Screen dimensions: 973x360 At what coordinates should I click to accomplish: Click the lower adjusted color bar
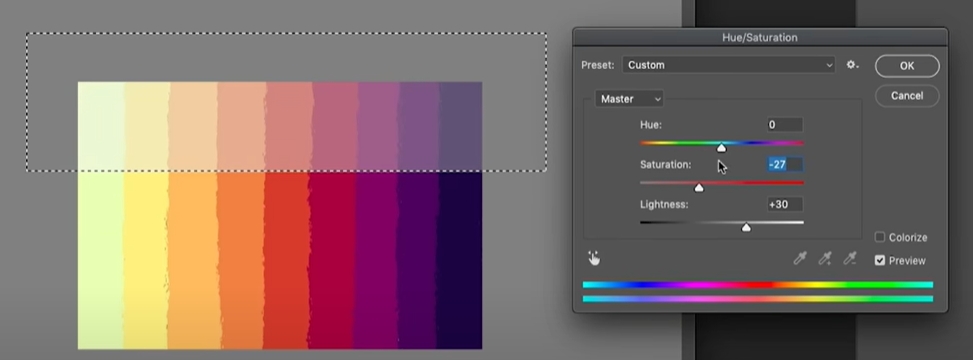click(x=758, y=299)
